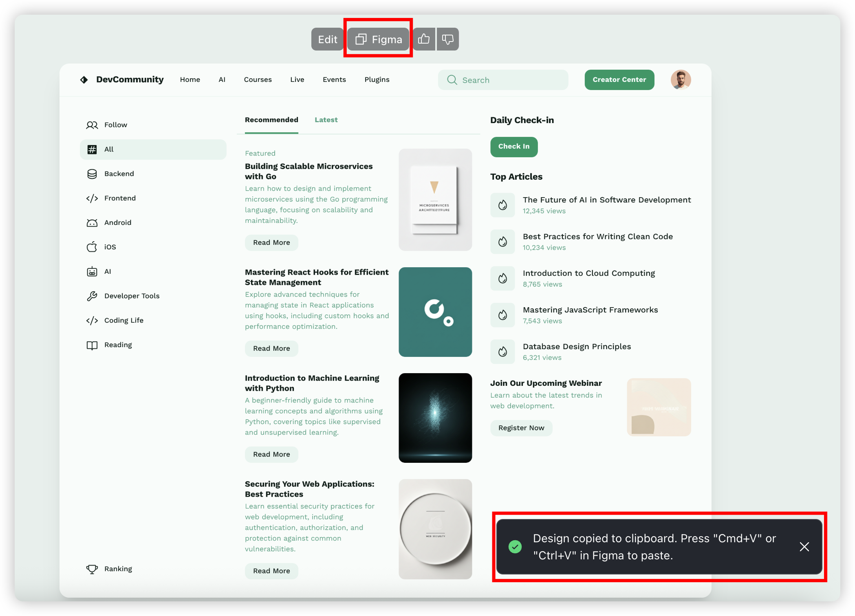855x616 pixels.
Task: Click the thumbs down icon
Action: point(447,39)
